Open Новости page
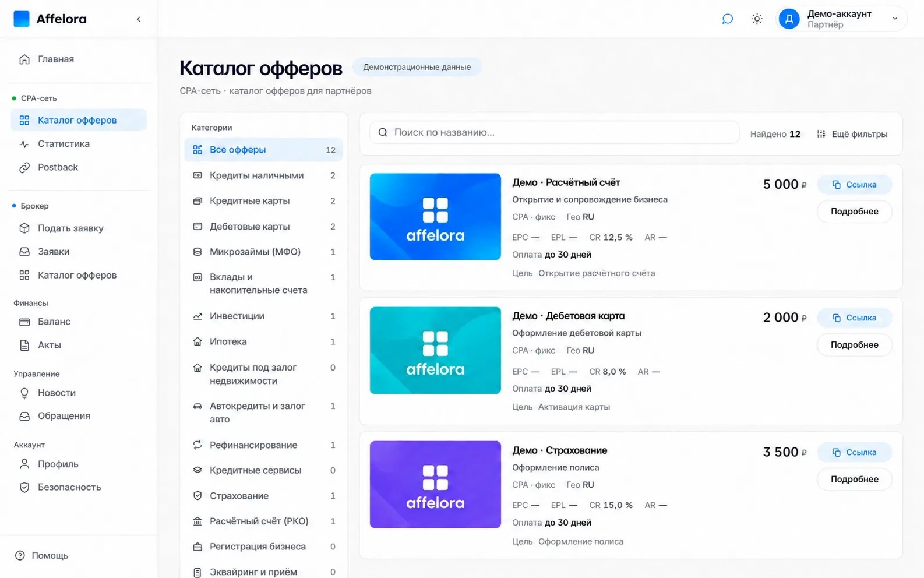 [x=79, y=393]
